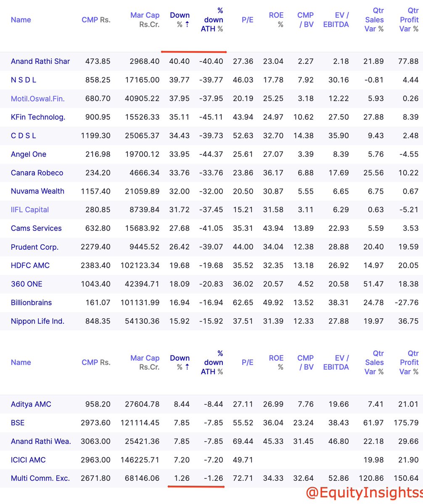Select Angel One CMP value 216.98
The width and height of the screenshot is (423, 504).
[x=98, y=154]
